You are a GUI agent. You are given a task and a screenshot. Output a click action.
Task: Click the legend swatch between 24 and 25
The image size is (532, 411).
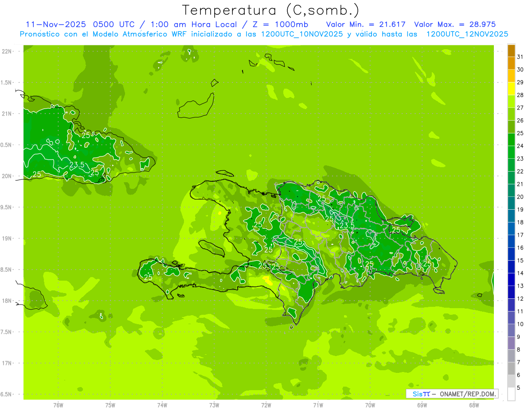[511, 140]
